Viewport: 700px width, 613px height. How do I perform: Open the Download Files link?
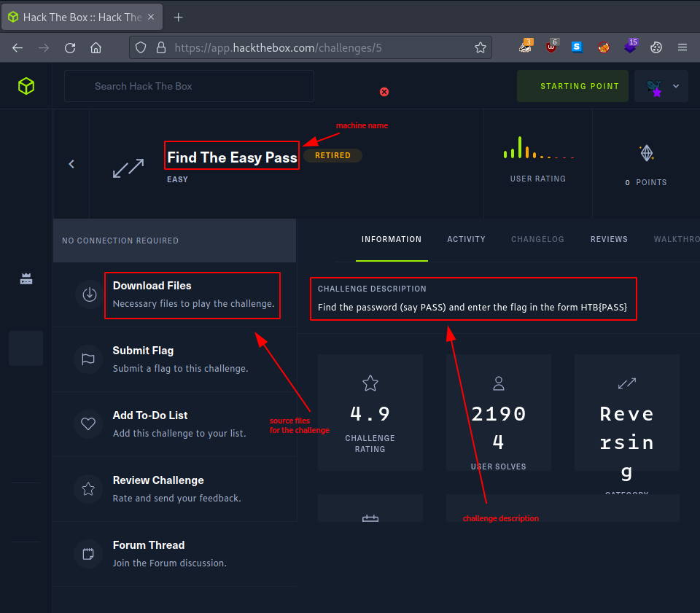pyautogui.click(x=152, y=286)
